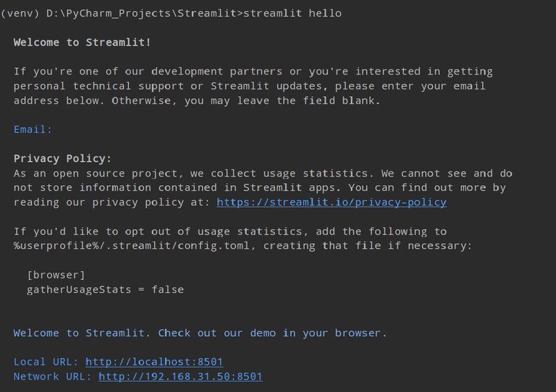This screenshot has width=556, height=392.
Task: Click the 'Local URL:' label
Action: [x=46, y=362]
